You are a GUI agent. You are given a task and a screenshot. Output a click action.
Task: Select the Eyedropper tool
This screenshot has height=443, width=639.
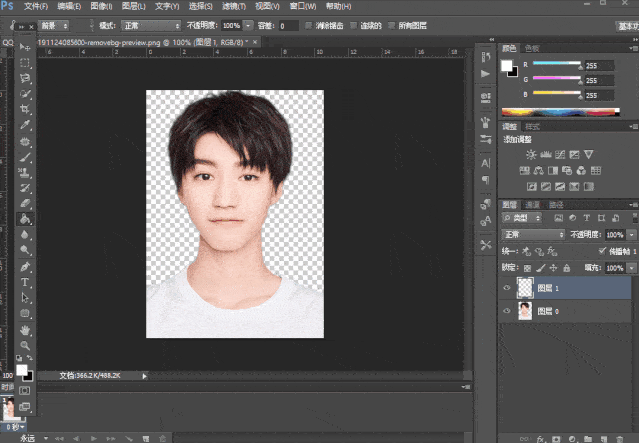click(25, 126)
